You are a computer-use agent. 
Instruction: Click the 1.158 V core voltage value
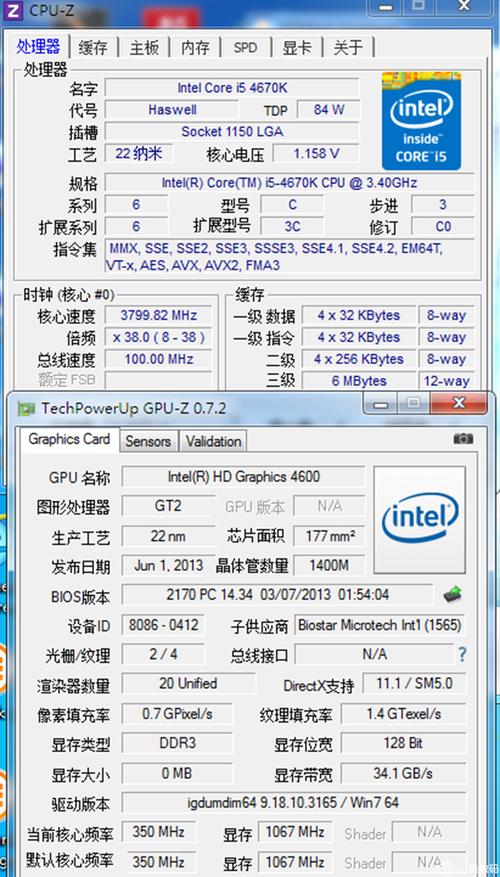tap(316, 154)
